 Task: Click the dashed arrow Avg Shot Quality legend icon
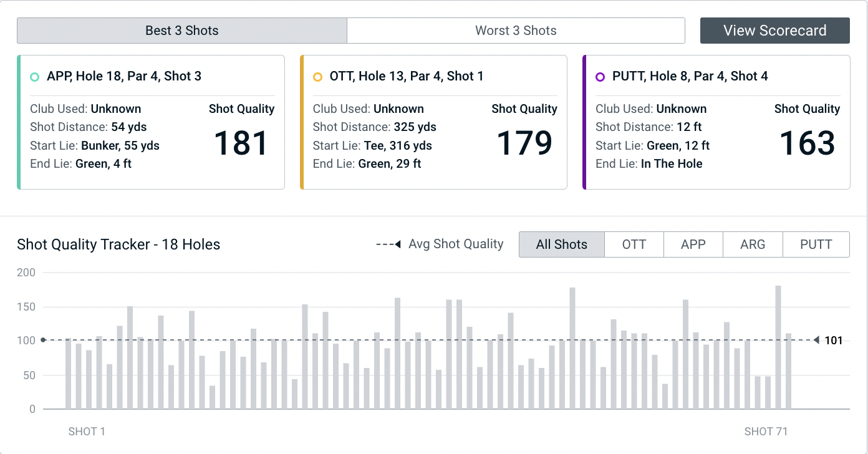(388, 244)
